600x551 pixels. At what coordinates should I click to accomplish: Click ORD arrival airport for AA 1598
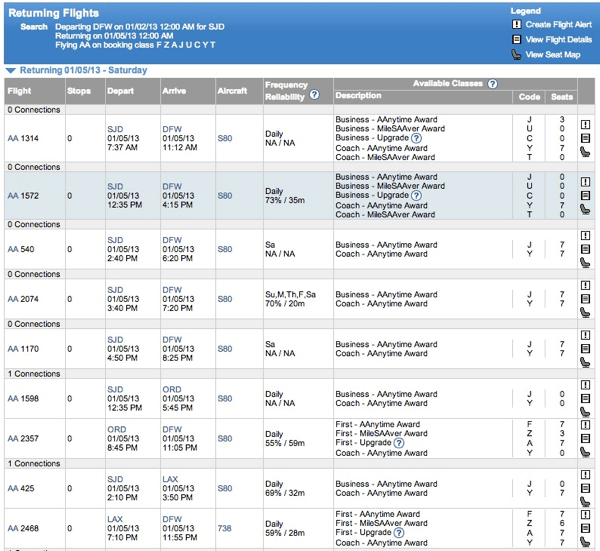click(171, 390)
